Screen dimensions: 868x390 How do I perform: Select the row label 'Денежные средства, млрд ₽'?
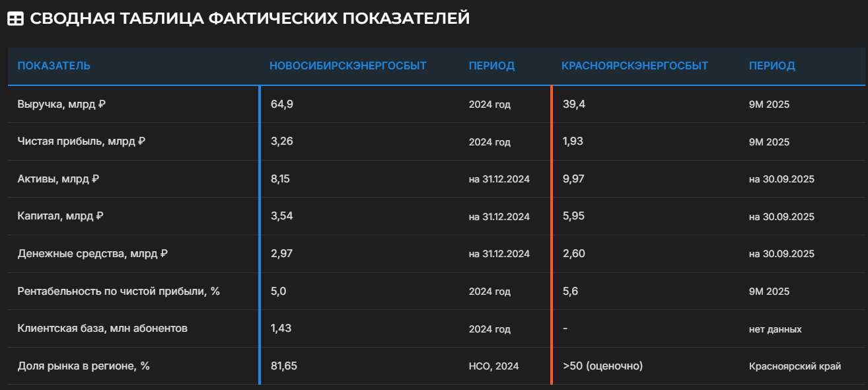click(x=92, y=254)
